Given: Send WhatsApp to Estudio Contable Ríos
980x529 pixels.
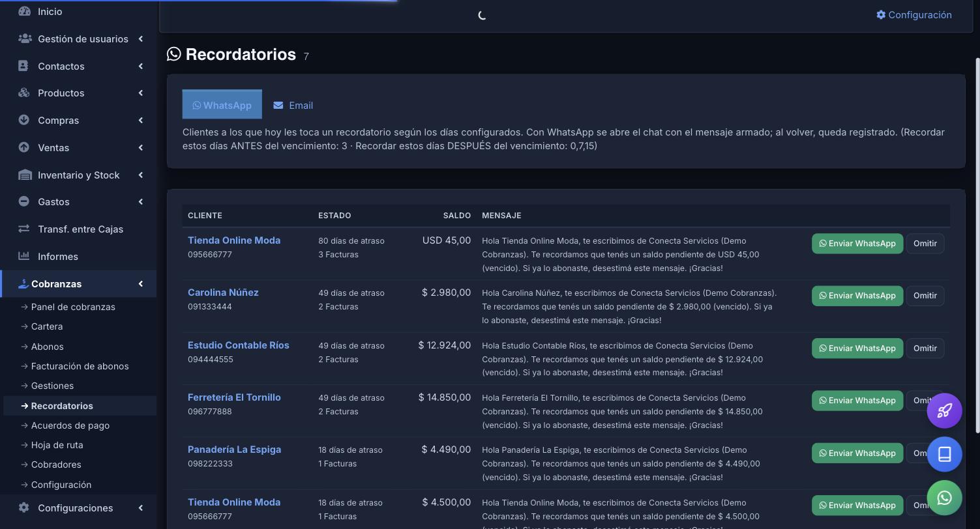Looking at the screenshot, I should point(857,348).
